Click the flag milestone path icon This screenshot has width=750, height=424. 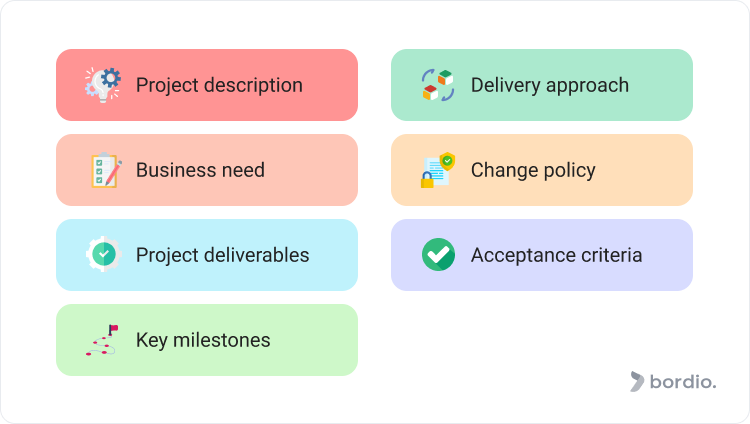point(102,340)
